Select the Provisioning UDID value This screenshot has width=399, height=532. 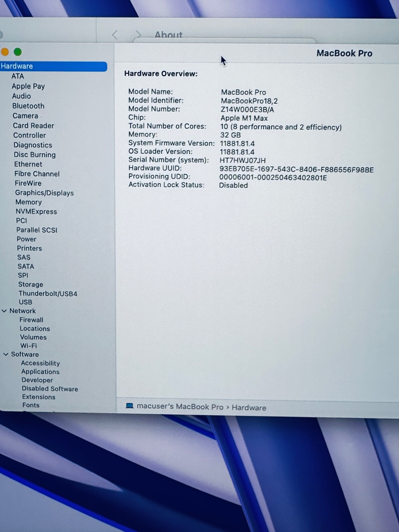point(273,178)
